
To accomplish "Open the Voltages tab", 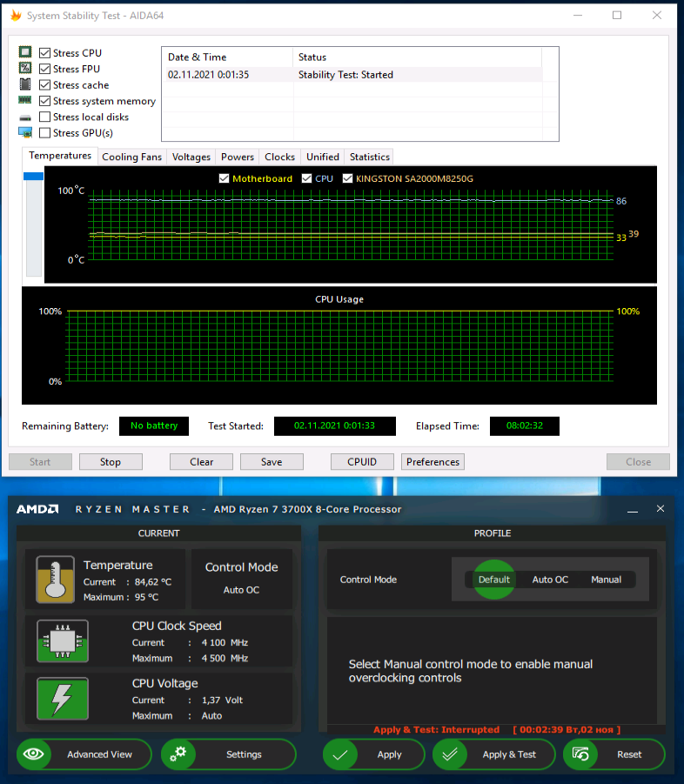I will (x=191, y=157).
